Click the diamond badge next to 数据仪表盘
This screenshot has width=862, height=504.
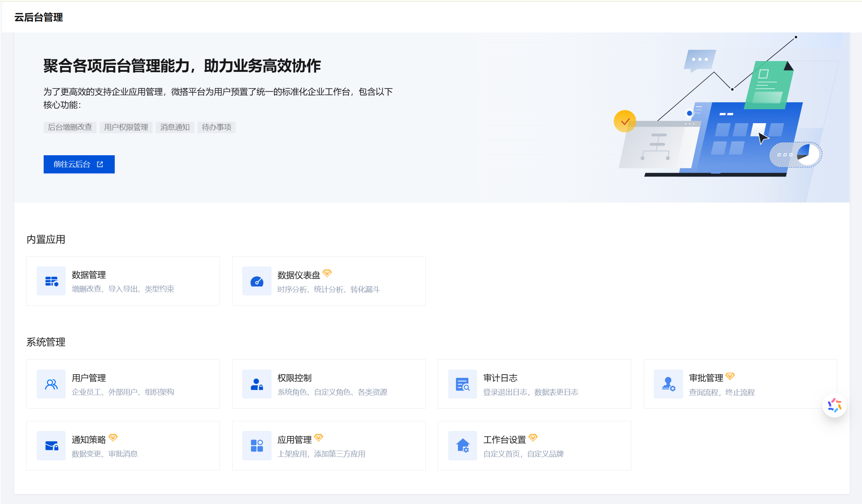click(x=327, y=273)
